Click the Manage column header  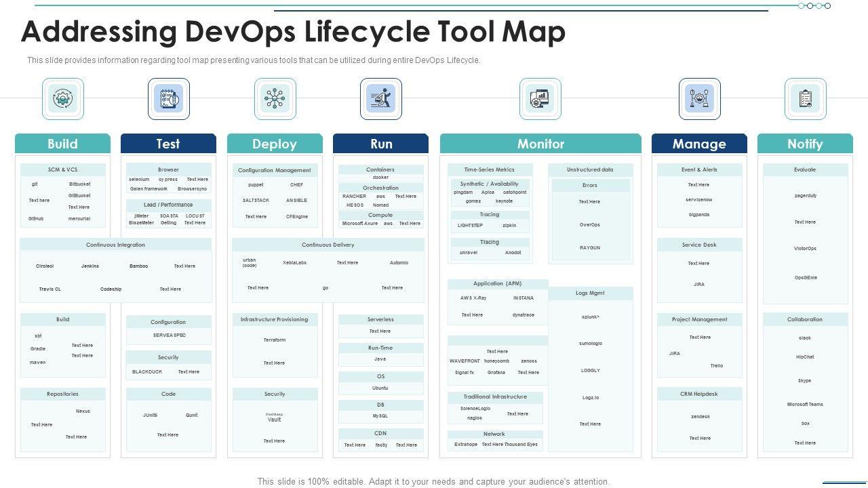699,144
